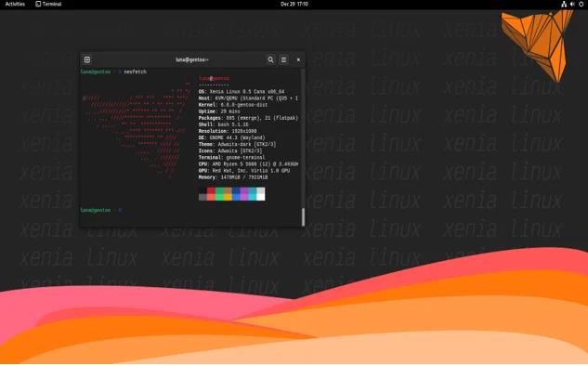Click the yellow neofetch color block

tap(228, 197)
